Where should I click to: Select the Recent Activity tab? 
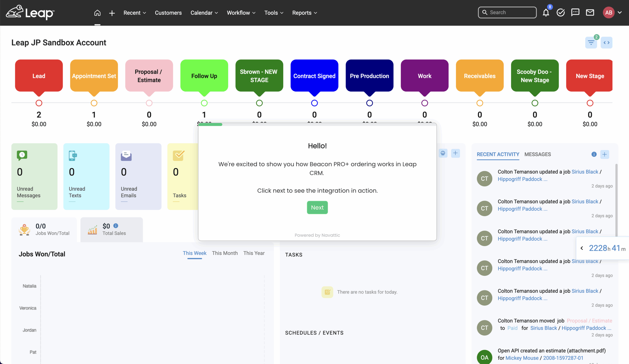tap(498, 154)
